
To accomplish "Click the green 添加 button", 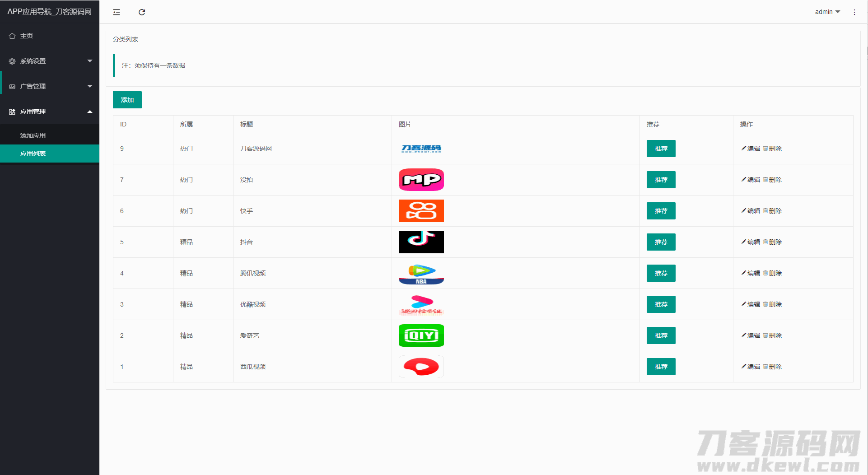I will pos(127,100).
